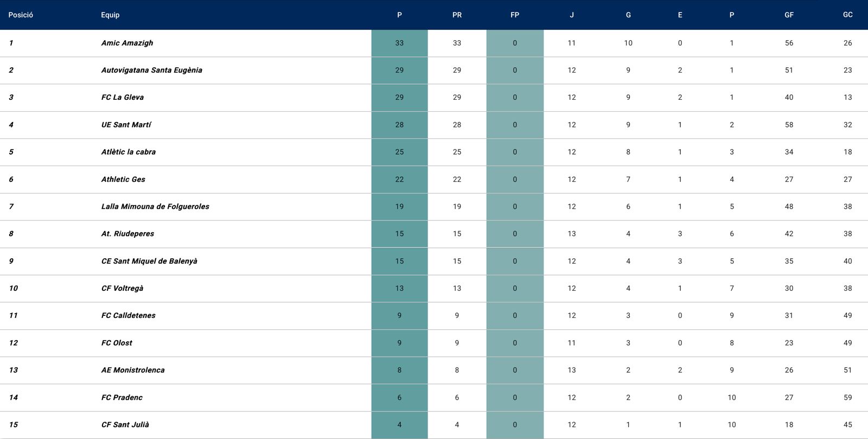Viewport: 868px width, 439px height.
Task: Click the Autovigatana Santa Eugènia team name
Action: tap(151, 70)
